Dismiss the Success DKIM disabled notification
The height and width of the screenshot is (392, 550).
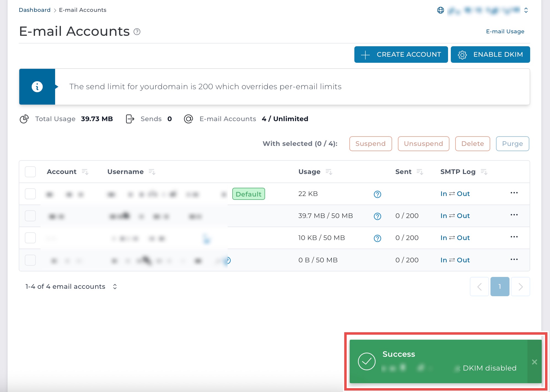pos(534,362)
